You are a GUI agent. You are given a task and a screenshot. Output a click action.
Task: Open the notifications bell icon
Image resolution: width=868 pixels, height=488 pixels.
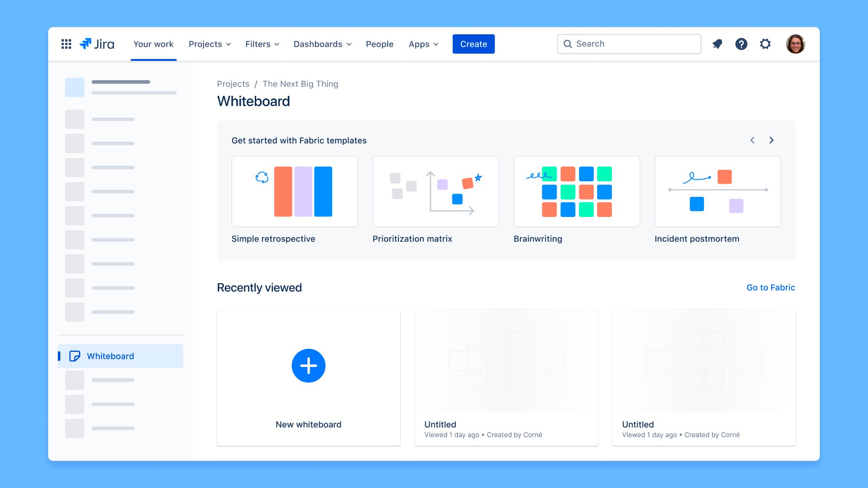click(717, 44)
